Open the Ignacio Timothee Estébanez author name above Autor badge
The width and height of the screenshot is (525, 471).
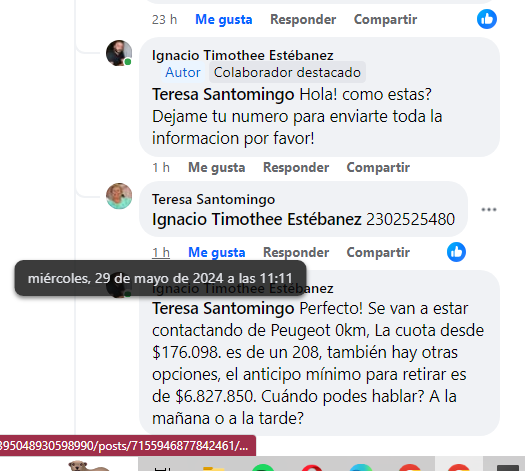tap(243, 55)
